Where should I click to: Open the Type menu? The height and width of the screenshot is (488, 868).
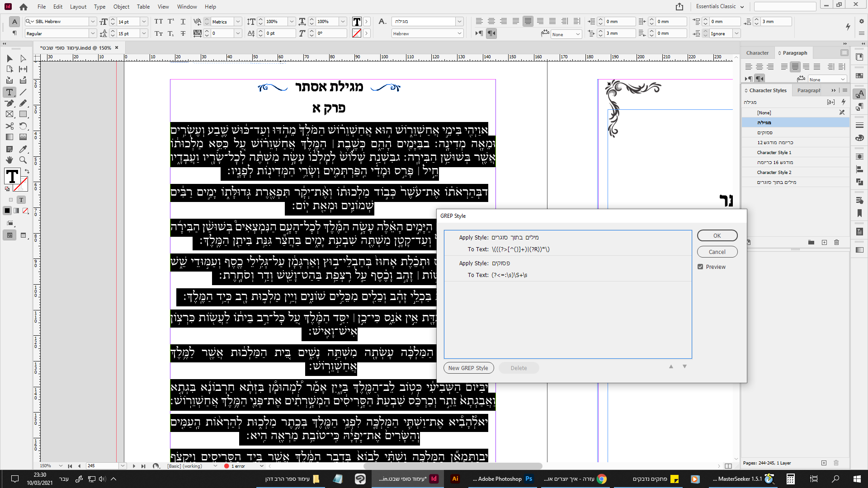click(x=99, y=7)
